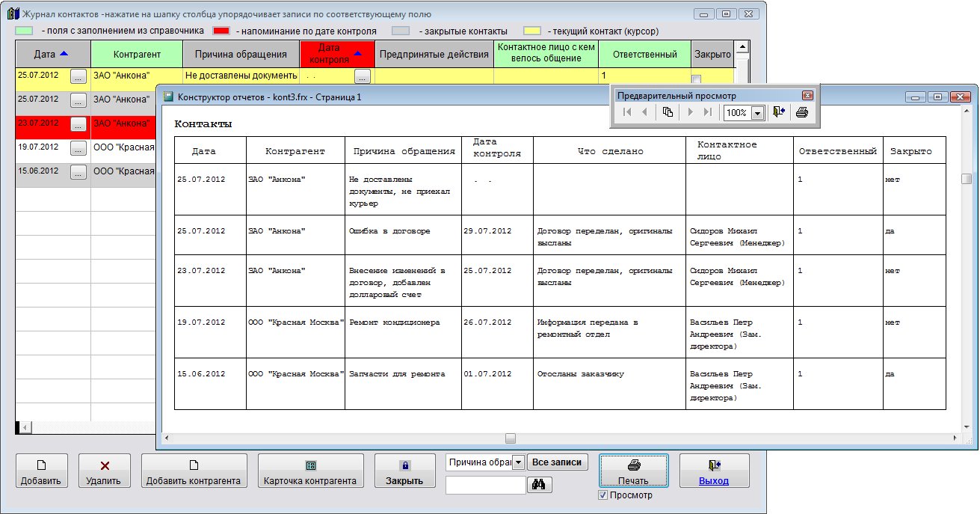Click the go-to-page icon in the preview toolbar
Image resolution: width=980 pixels, height=514 pixels.
tap(668, 112)
